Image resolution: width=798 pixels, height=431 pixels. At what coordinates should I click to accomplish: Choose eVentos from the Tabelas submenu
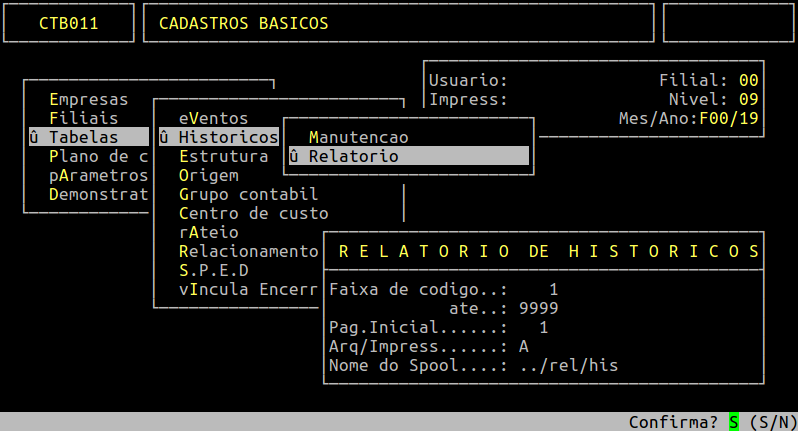[x=213, y=118]
